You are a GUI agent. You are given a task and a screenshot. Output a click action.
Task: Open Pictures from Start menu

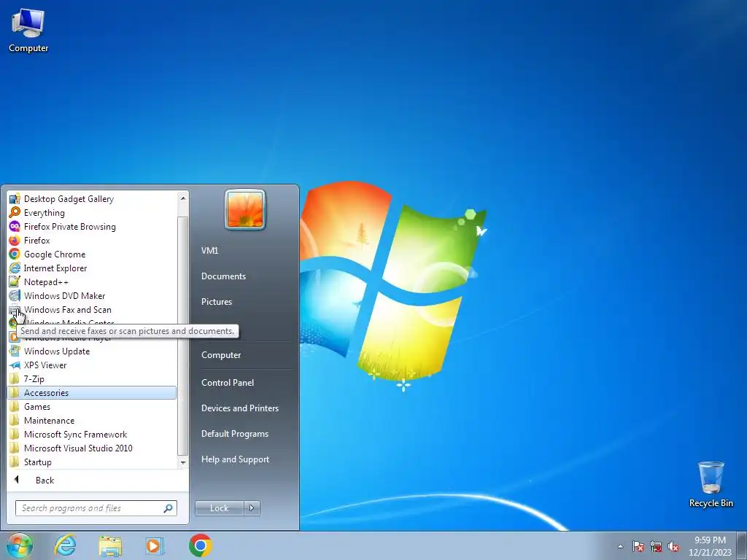[x=216, y=302]
